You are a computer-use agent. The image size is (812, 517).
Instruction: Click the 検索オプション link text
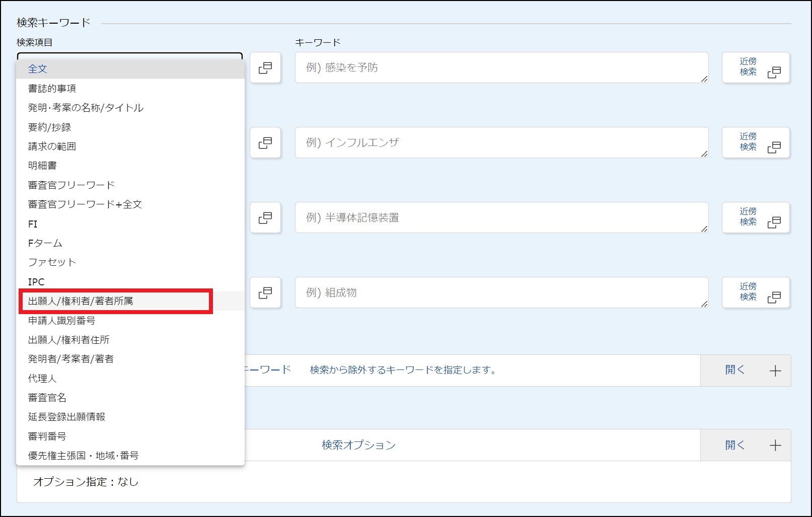(358, 445)
